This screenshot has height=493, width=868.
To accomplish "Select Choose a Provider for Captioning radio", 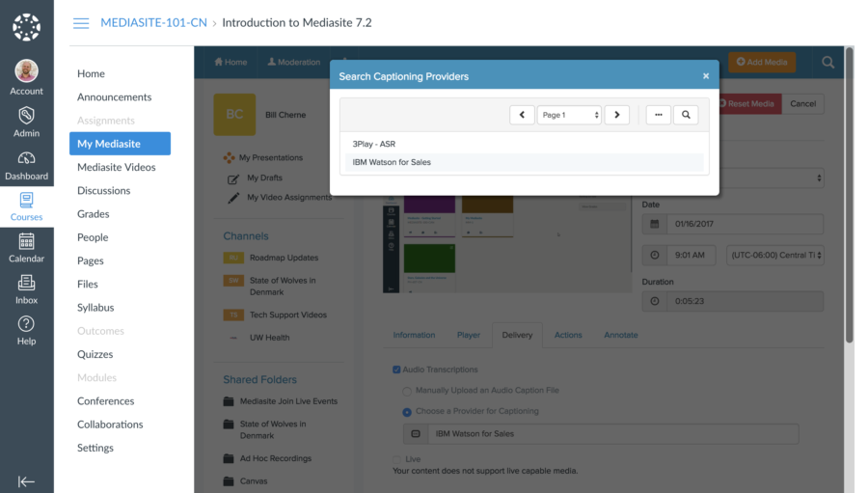I will (407, 412).
